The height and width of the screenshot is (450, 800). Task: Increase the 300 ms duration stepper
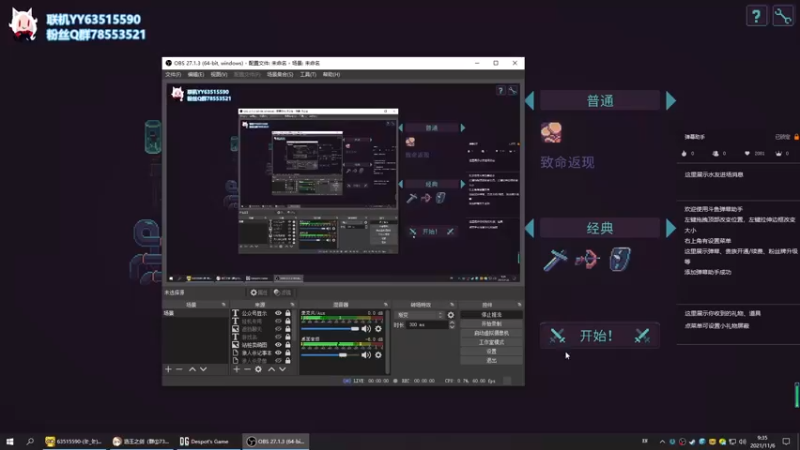[x=452, y=322]
